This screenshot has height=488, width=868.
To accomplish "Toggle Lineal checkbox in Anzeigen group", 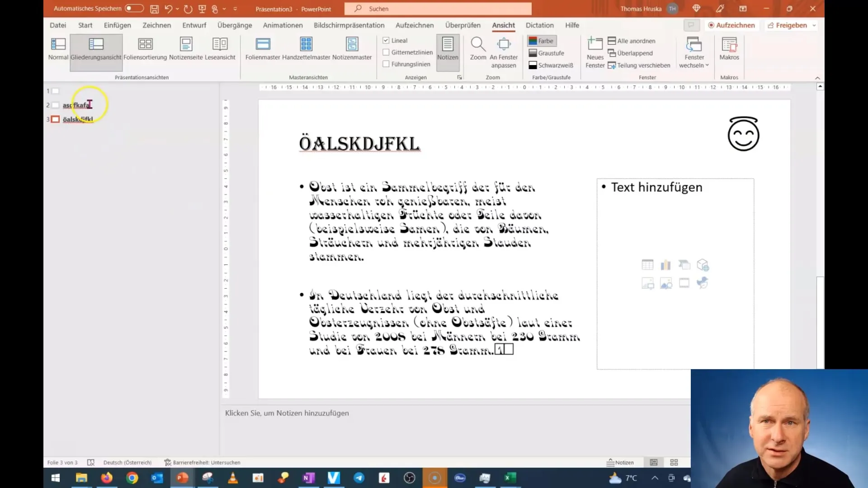I will [x=387, y=40].
